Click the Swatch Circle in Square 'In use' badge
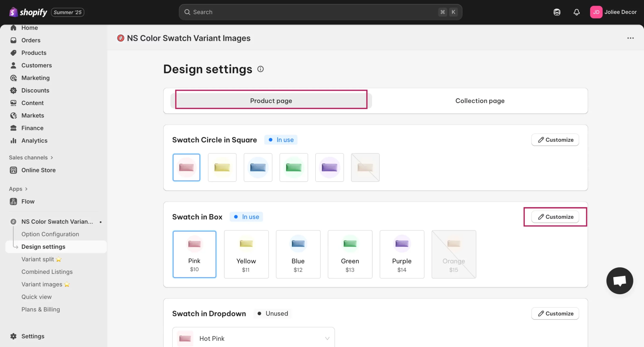The image size is (644, 347). tap(281, 140)
